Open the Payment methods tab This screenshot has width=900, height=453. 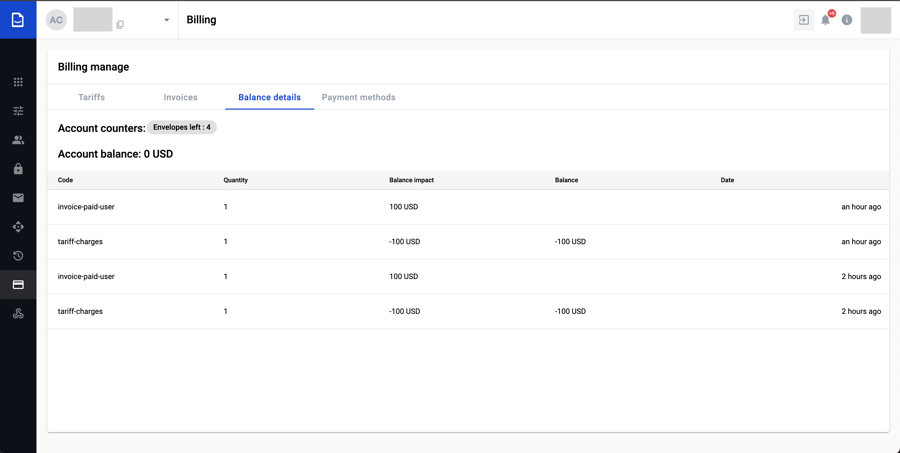coord(358,97)
